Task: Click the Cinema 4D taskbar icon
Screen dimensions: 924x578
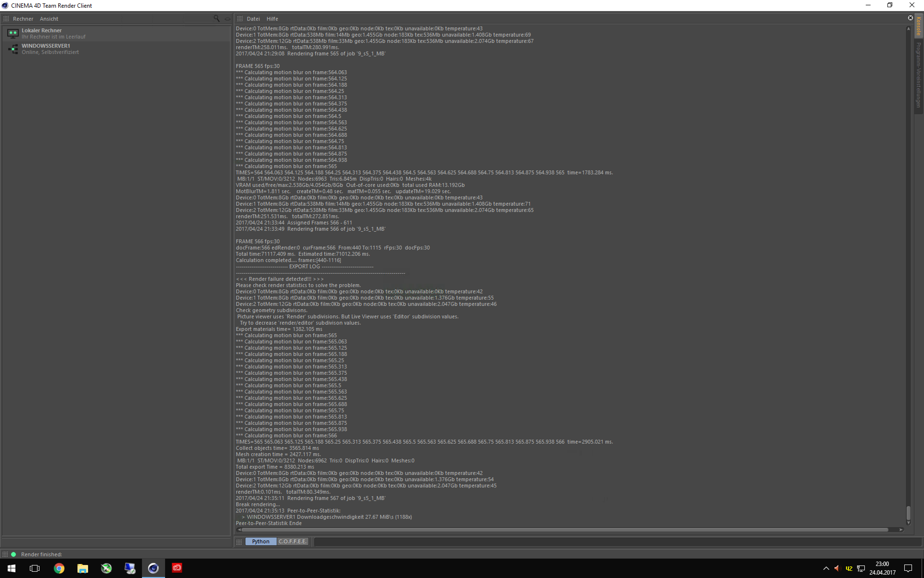Action: click(154, 568)
